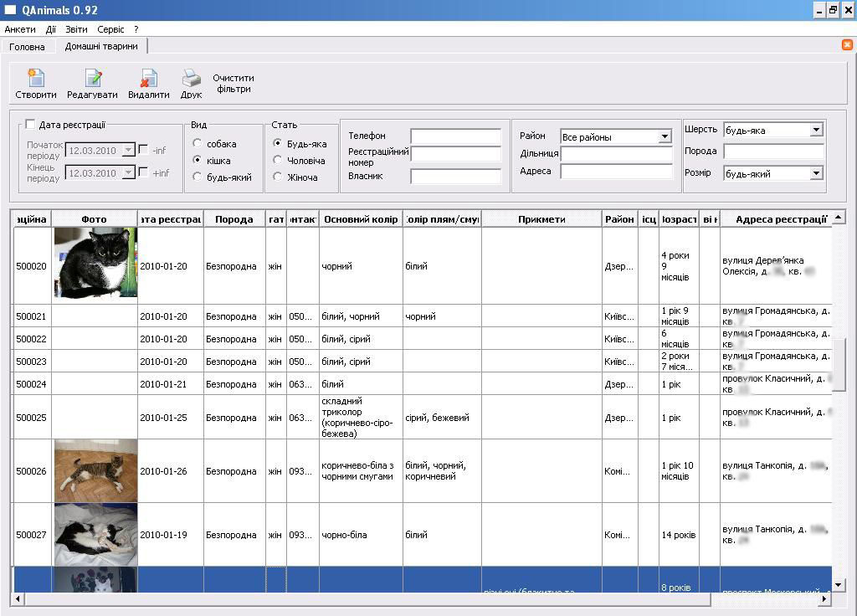
Task: Open the Звіти menu
Action: point(76,29)
